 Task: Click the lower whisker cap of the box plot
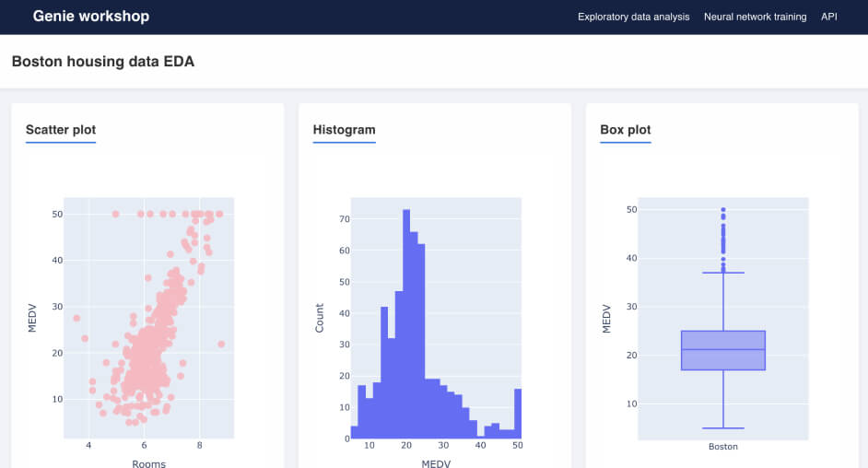pos(723,427)
